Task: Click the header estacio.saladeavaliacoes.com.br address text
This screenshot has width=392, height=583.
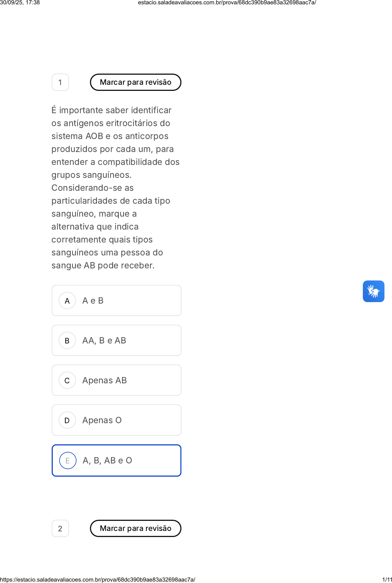Action: point(227,3)
